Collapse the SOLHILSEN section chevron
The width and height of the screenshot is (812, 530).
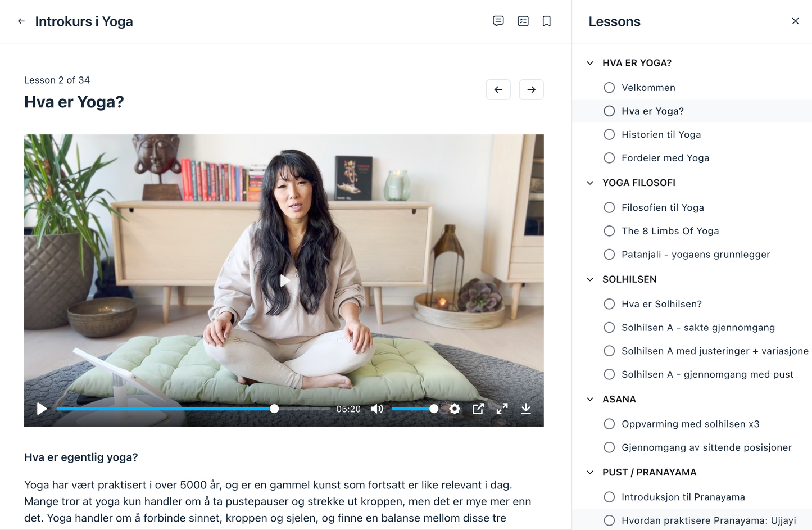[590, 279]
